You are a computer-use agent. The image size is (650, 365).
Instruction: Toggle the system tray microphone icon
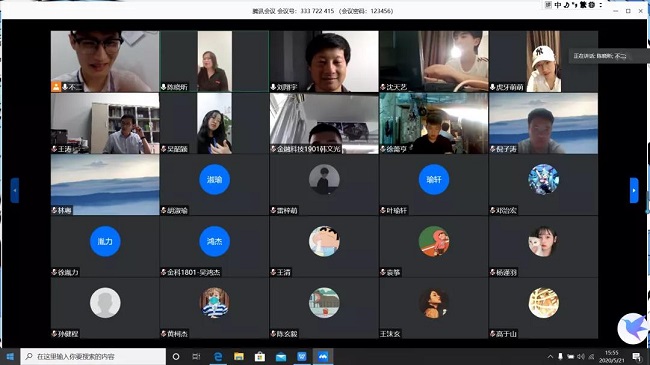[x=560, y=357]
